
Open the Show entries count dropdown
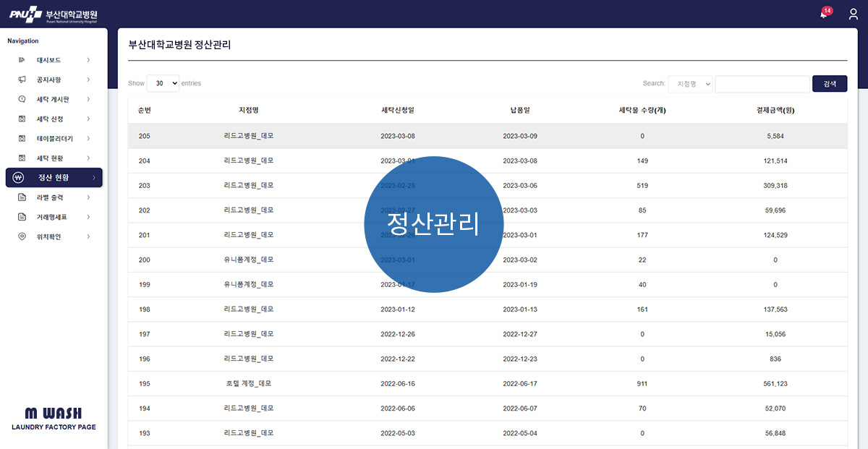[163, 83]
